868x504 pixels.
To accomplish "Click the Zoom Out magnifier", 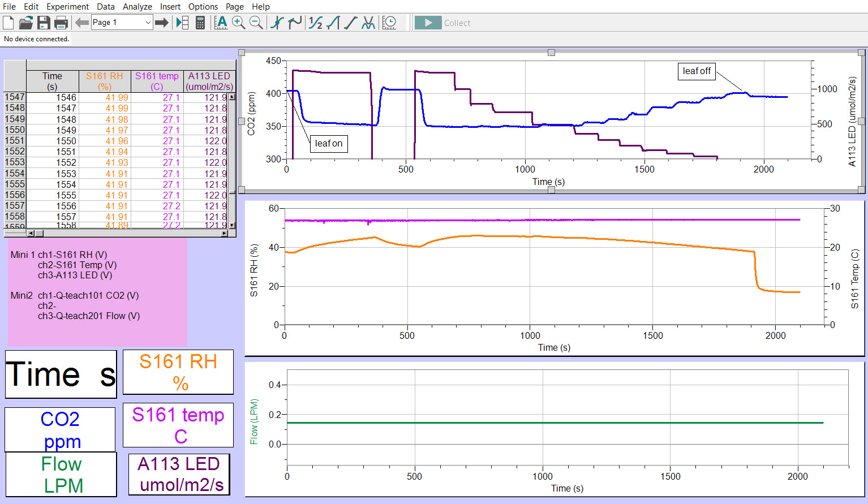I will point(256,23).
